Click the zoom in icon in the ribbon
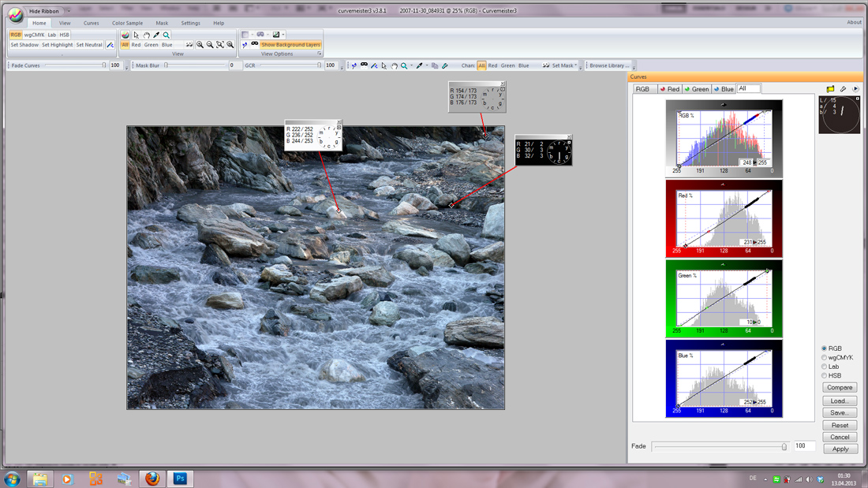868x488 pixels. coord(200,45)
